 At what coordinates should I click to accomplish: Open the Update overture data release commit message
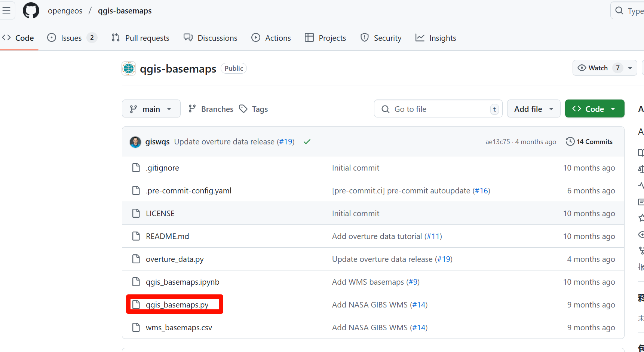click(x=224, y=142)
